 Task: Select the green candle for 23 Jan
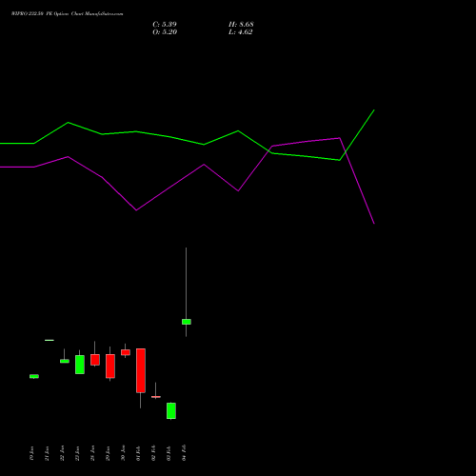point(80,365)
